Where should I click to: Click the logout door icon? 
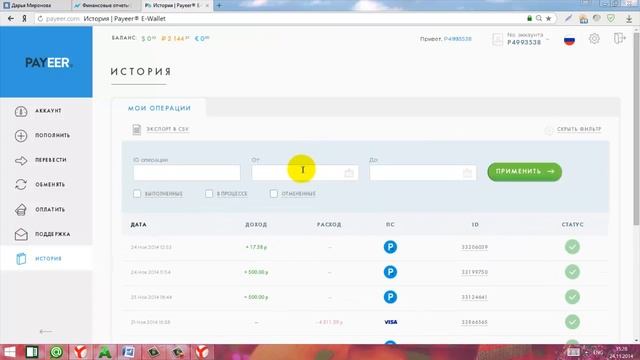[619, 38]
